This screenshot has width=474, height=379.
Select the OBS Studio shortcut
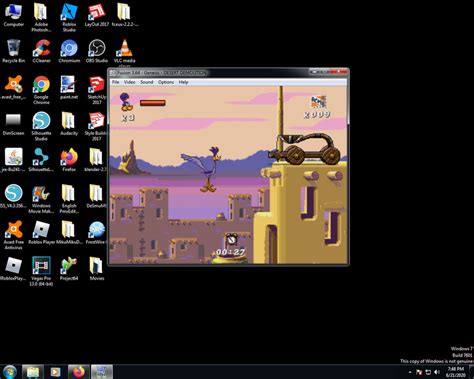[x=97, y=51]
